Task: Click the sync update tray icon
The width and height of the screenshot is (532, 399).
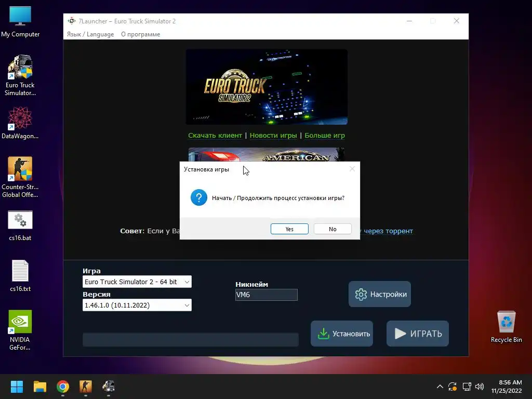Action: (453, 387)
